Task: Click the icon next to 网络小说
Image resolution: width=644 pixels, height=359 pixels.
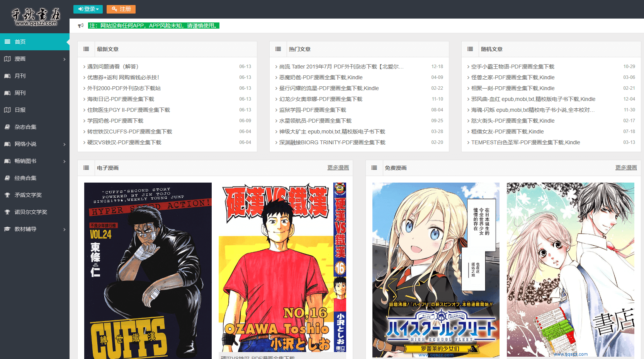Action: click(7, 144)
